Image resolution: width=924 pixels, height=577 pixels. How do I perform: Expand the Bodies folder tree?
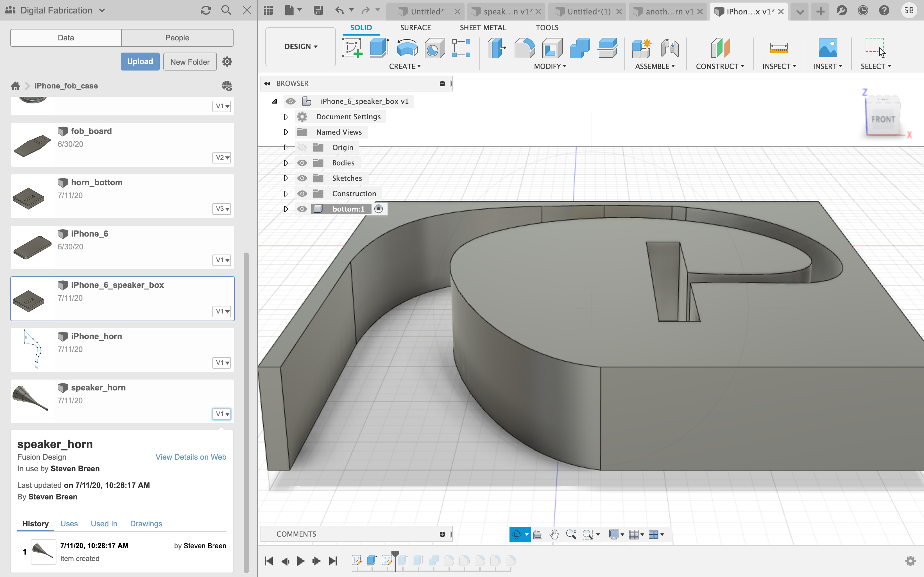point(286,162)
